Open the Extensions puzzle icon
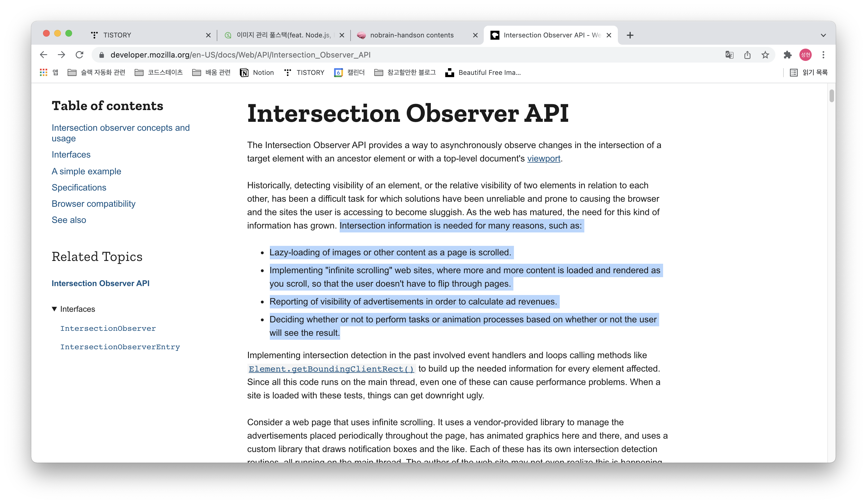Screen dimensions: 867x504 (787, 55)
